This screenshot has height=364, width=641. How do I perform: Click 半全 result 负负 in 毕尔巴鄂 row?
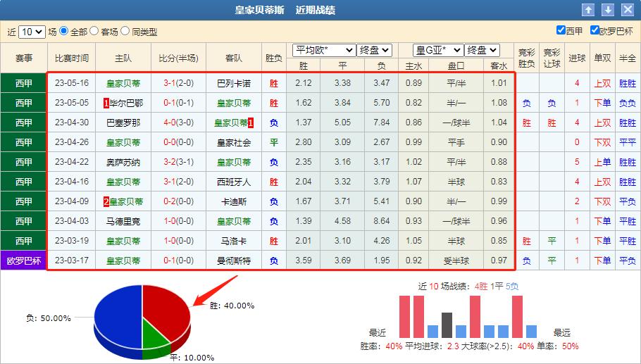point(628,103)
